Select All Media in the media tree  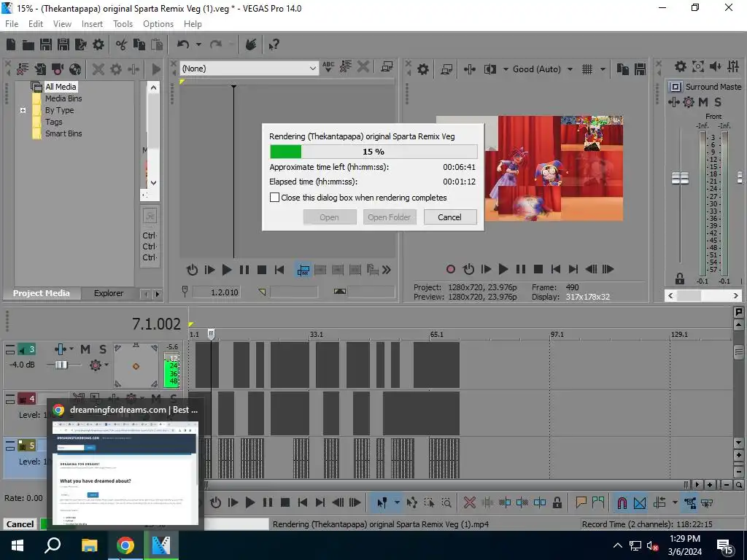pos(61,87)
